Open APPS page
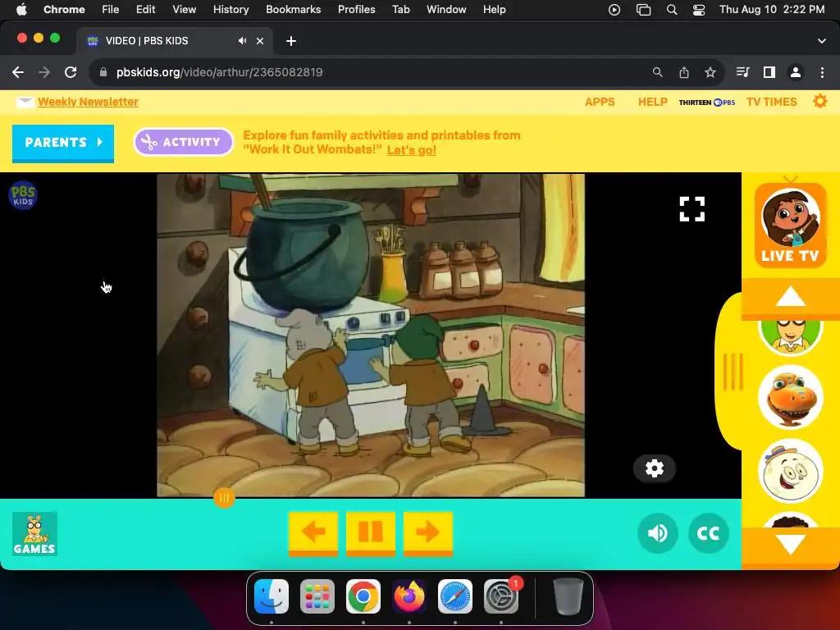 pyautogui.click(x=600, y=102)
